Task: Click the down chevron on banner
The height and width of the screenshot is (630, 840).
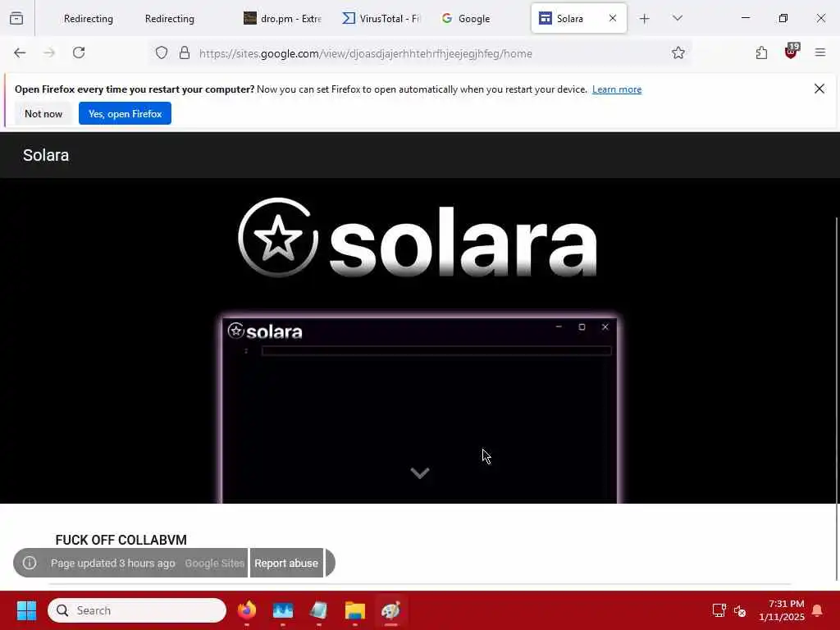Action: 419,472
